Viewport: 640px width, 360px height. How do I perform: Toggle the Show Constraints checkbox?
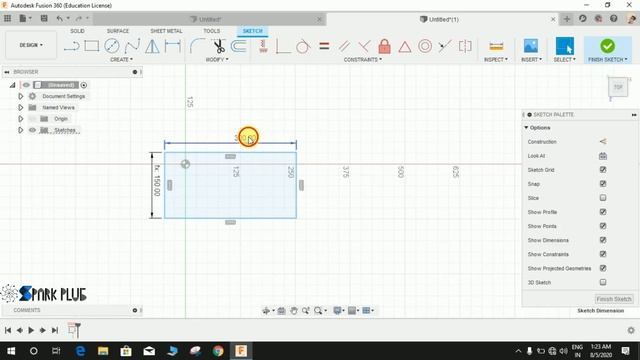(603, 254)
